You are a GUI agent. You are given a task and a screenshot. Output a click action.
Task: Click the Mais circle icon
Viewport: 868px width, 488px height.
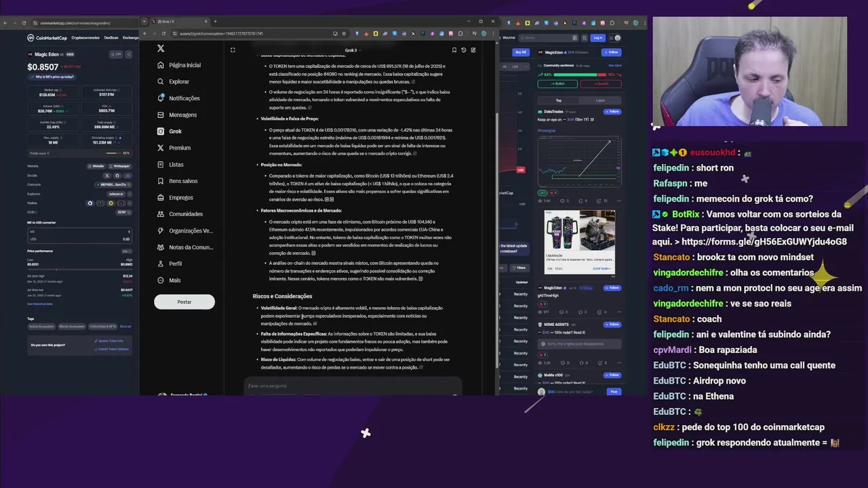(x=161, y=280)
